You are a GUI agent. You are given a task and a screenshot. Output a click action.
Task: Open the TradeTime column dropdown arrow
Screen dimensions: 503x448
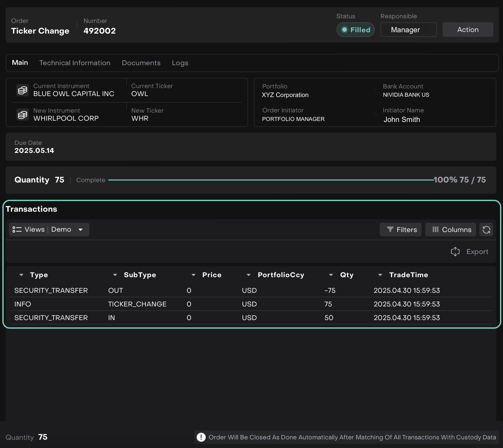[x=380, y=275]
